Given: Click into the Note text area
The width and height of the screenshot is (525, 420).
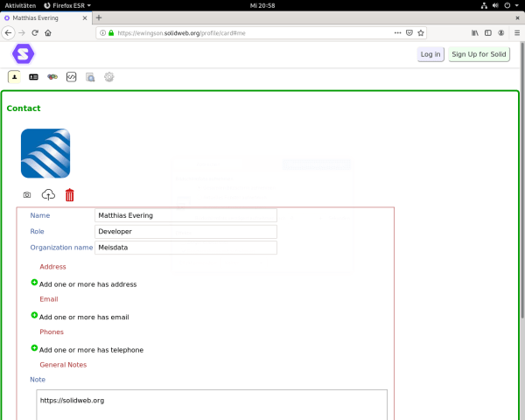Looking at the screenshot, I should coord(211,404).
